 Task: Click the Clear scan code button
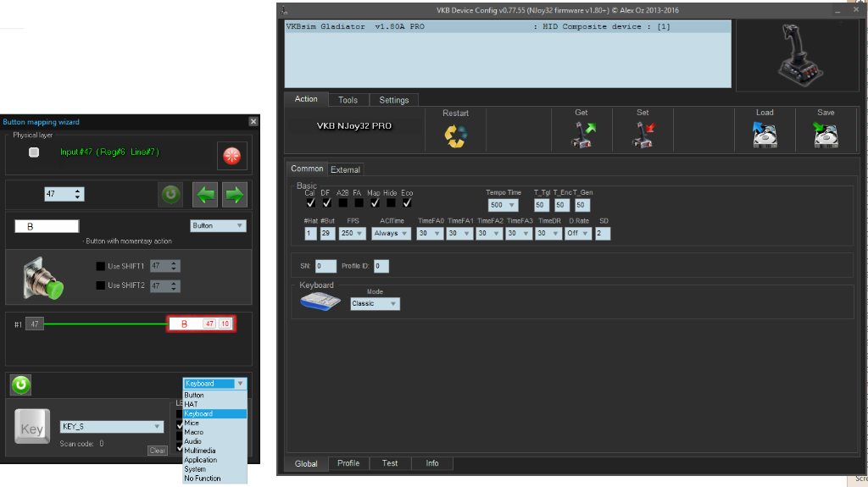coord(157,451)
